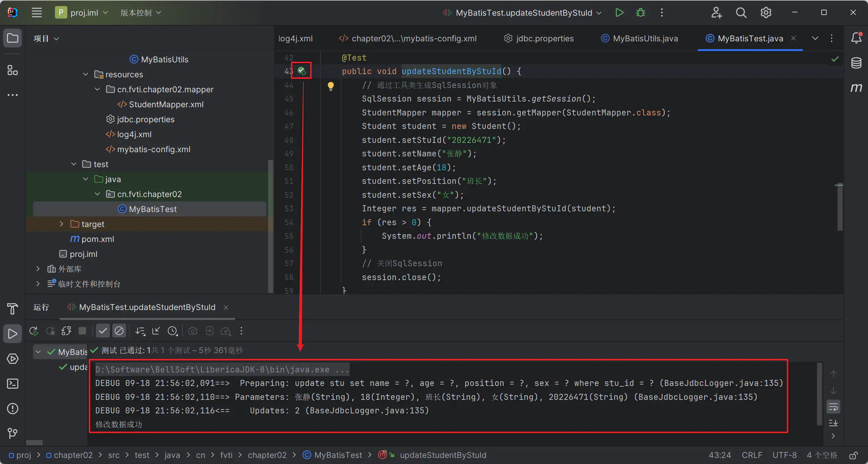Open the main hamburger menu
Viewport: 868px width, 464px height.
tap(37, 13)
